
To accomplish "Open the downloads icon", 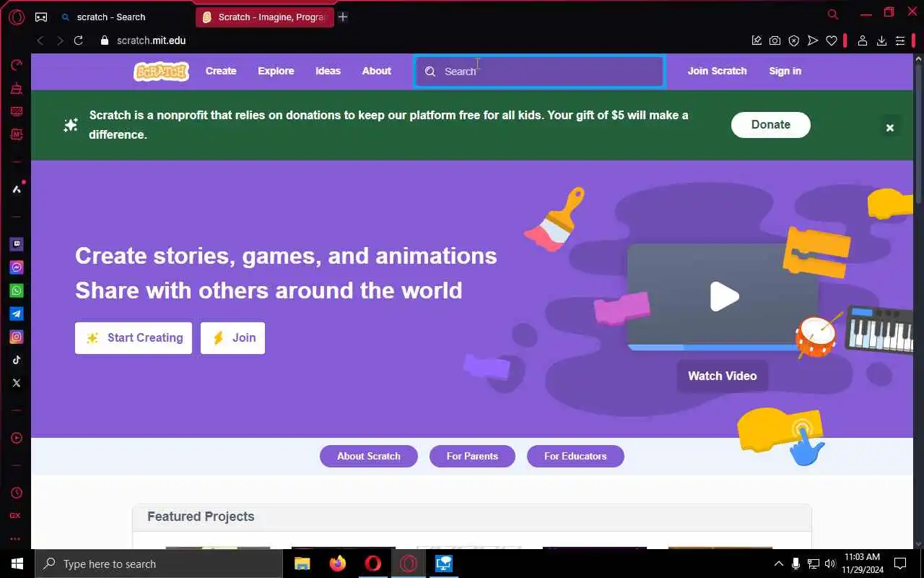I will pos(881,40).
